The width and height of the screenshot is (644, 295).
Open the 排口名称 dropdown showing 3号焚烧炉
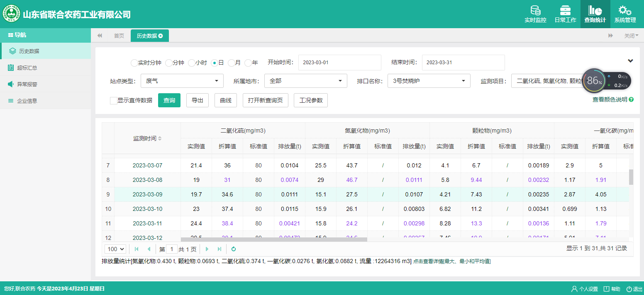[x=429, y=81]
